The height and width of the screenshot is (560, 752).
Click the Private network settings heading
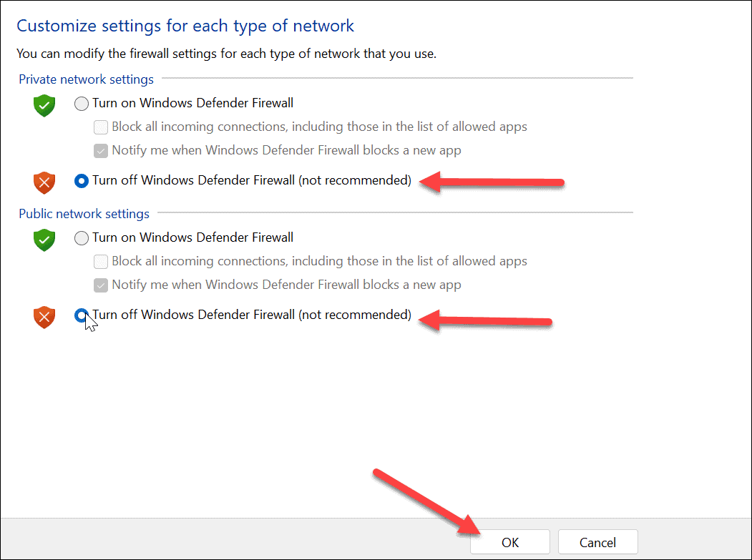pos(86,79)
